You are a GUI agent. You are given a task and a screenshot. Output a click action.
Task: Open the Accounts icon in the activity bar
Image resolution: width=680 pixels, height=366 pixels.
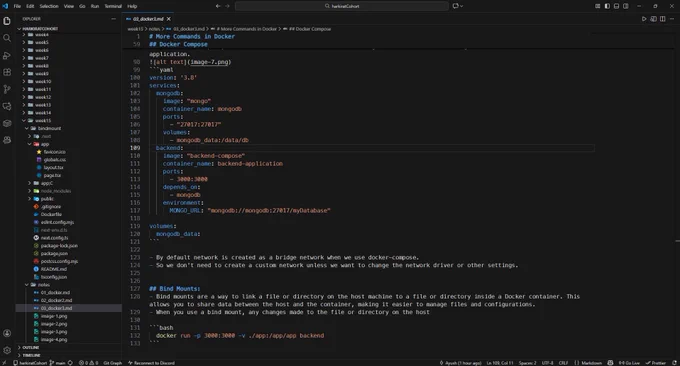pos(7,333)
